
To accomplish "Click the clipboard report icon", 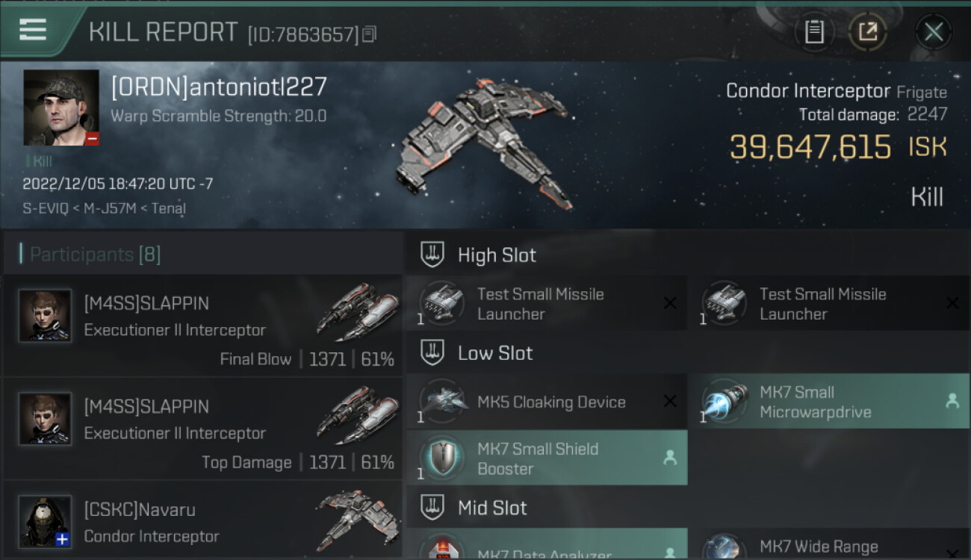I will (x=814, y=31).
